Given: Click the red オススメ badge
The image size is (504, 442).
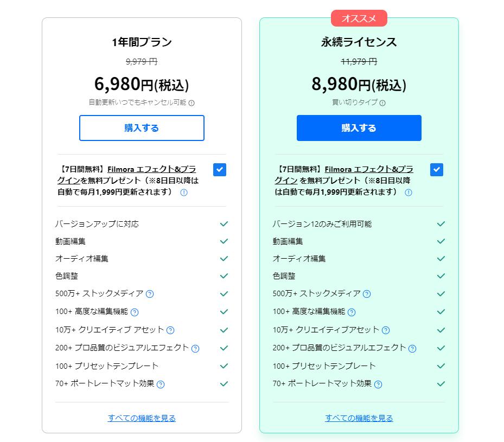Looking at the screenshot, I should [359, 18].
